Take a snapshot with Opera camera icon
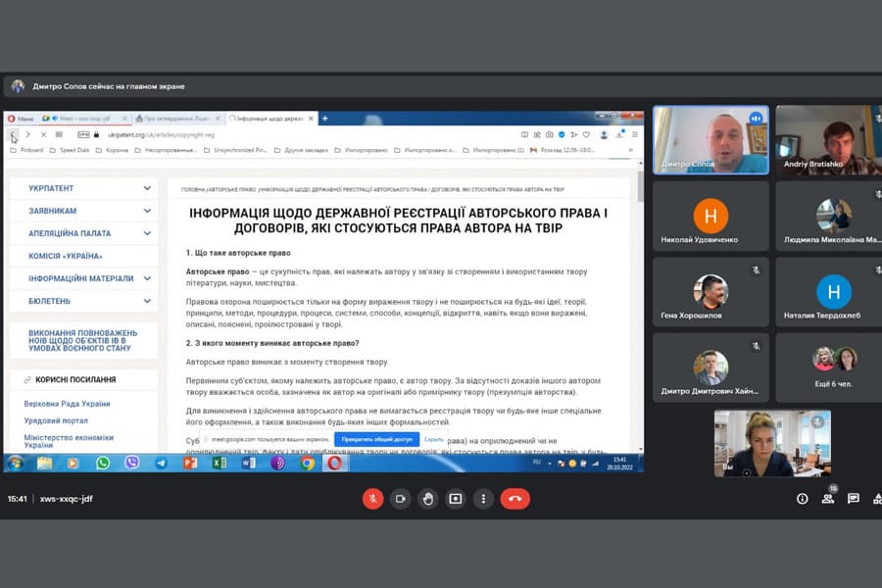Screen dimensions: 882x588 (x=549, y=134)
